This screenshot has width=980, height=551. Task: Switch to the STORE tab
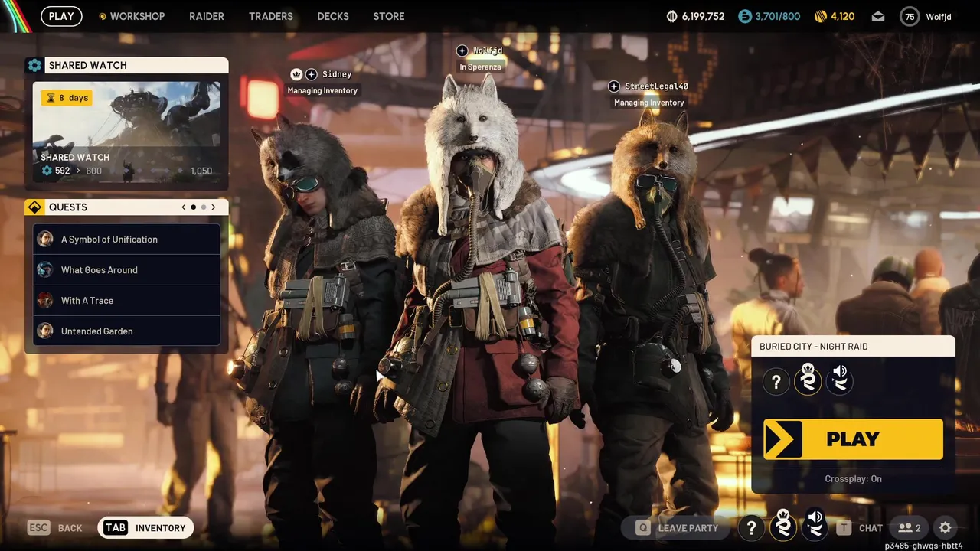[x=389, y=16]
